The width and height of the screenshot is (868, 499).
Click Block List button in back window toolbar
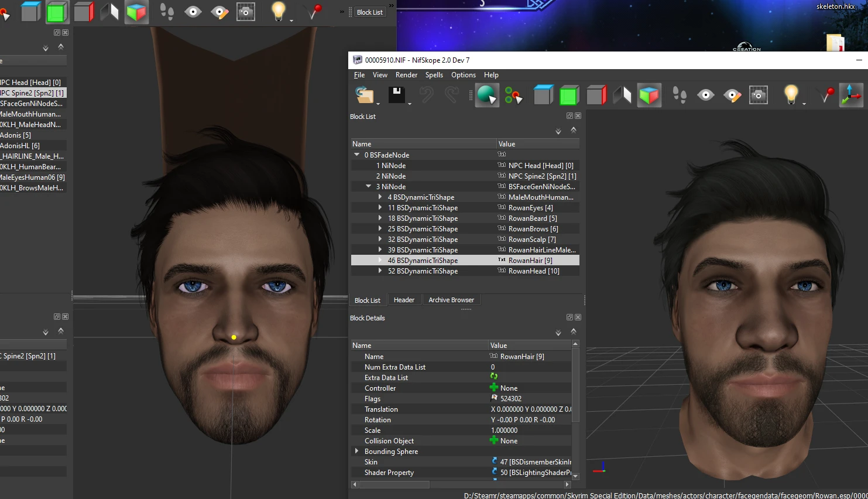(370, 12)
